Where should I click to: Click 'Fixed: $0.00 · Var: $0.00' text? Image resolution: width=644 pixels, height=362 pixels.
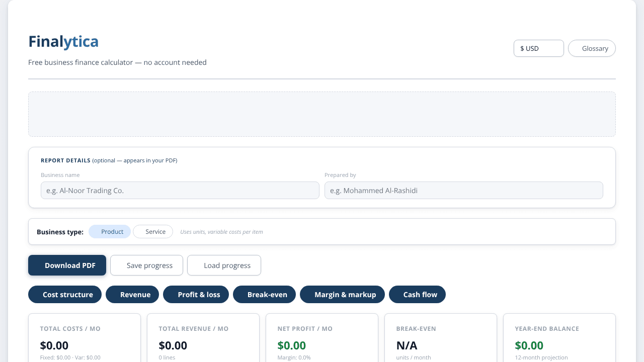point(70,357)
